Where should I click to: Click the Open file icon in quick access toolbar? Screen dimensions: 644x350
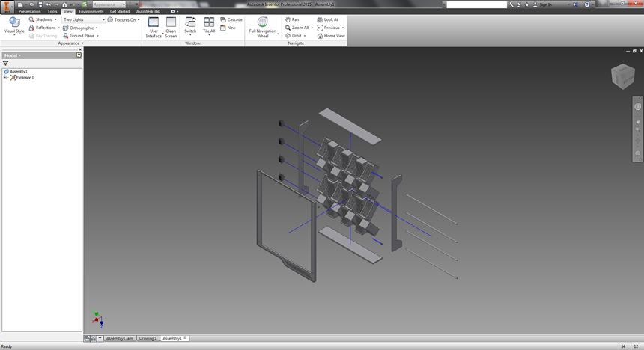pyautogui.click(x=31, y=4)
